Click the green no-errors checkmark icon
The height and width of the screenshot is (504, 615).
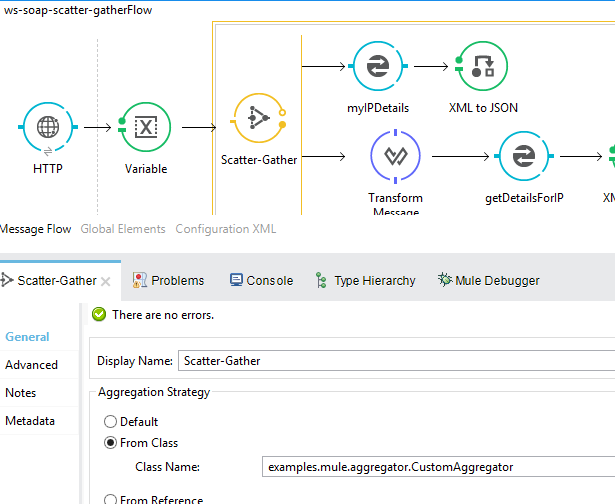pos(99,314)
